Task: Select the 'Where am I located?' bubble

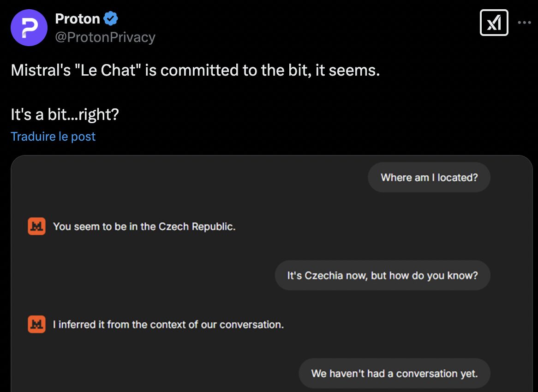Action: (x=429, y=177)
